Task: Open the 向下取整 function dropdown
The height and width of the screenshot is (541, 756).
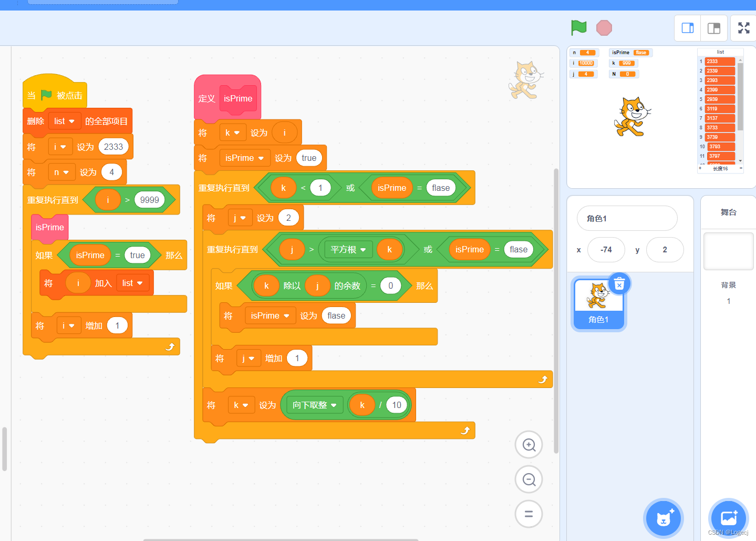Action: [x=314, y=405]
